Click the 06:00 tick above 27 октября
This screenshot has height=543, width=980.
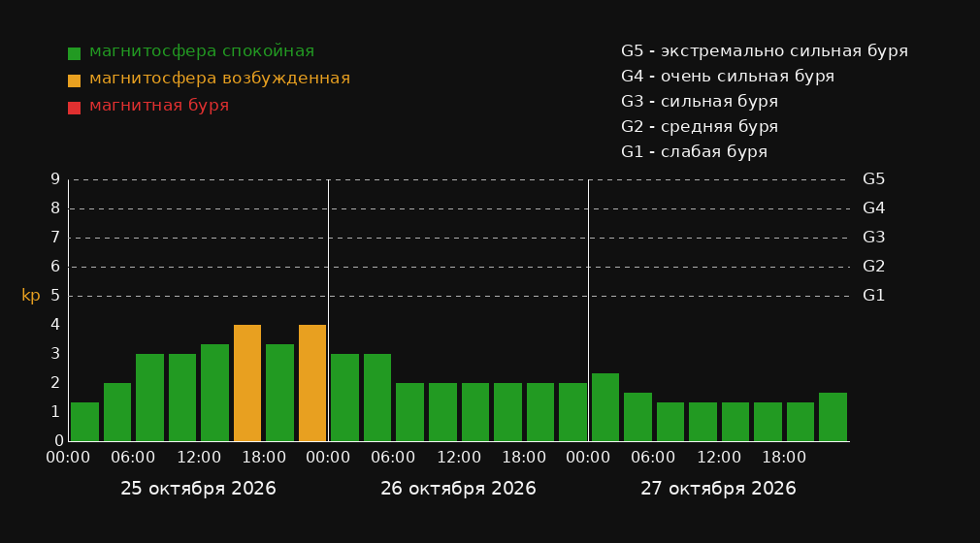tap(653, 458)
